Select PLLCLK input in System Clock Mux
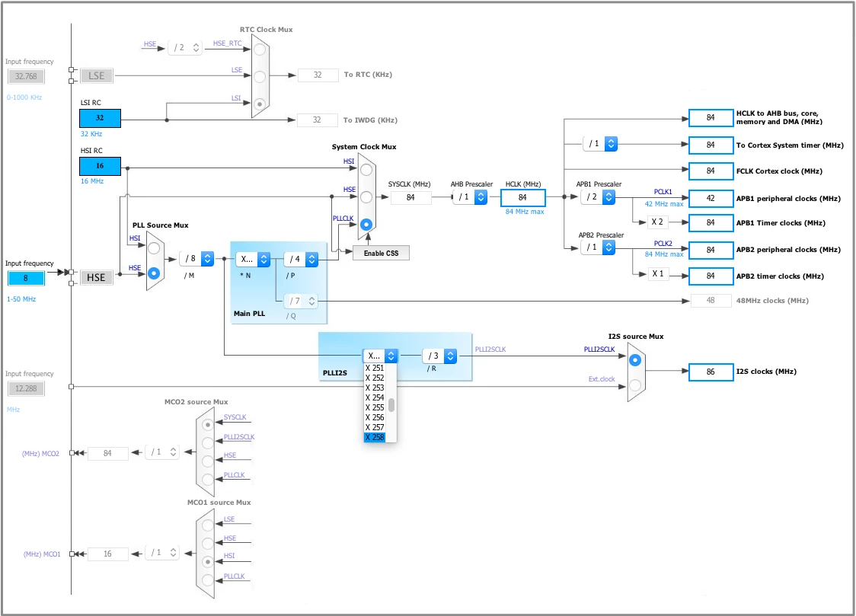 [366, 225]
